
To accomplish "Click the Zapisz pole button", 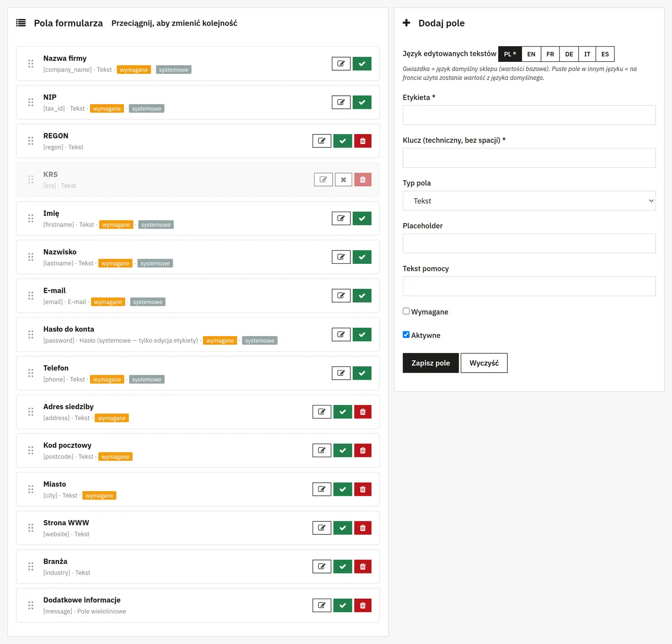I will (x=430, y=363).
